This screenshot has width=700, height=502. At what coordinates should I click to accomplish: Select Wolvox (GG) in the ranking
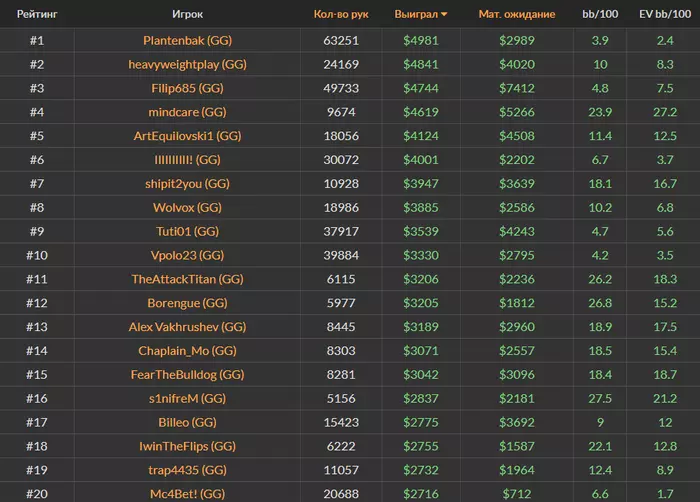pos(188,208)
